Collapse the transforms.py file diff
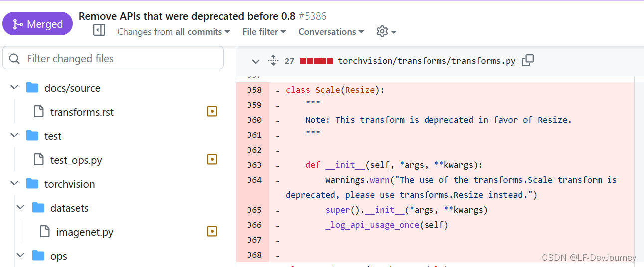644x267 pixels. (x=256, y=61)
